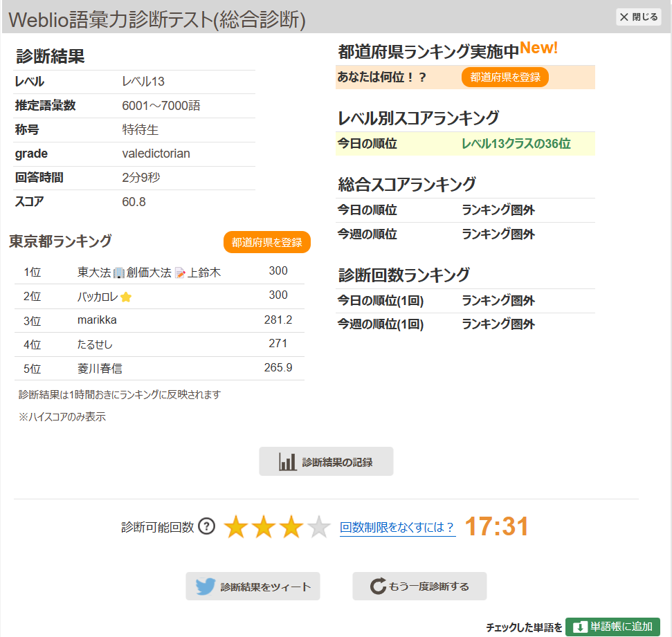Click user name marikka in 3位 row

pos(97,320)
